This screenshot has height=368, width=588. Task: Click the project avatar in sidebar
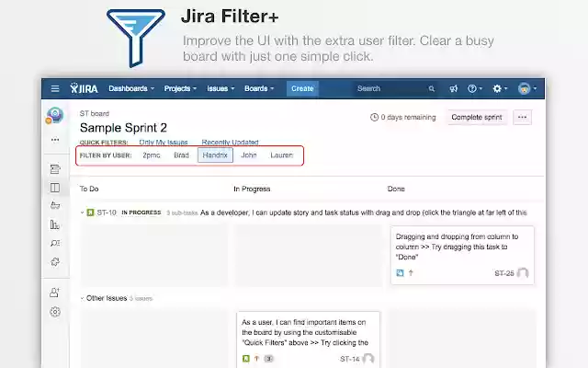[55, 115]
